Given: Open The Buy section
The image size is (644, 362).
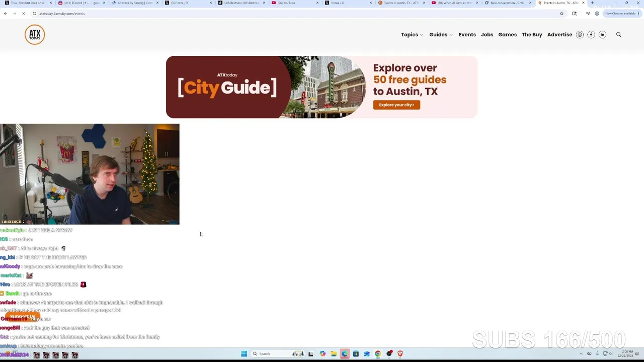Looking at the screenshot, I should click(x=532, y=35).
